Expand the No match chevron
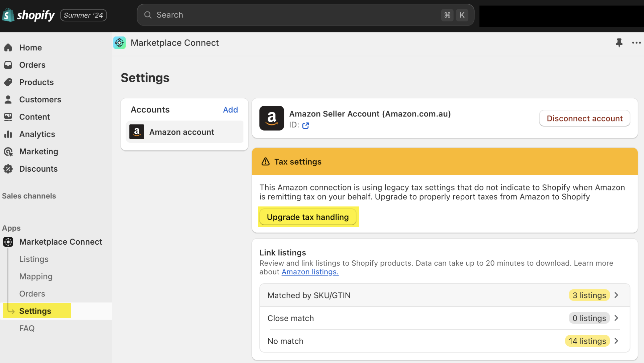This screenshot has width=644, height=363. tap(617, 341)
